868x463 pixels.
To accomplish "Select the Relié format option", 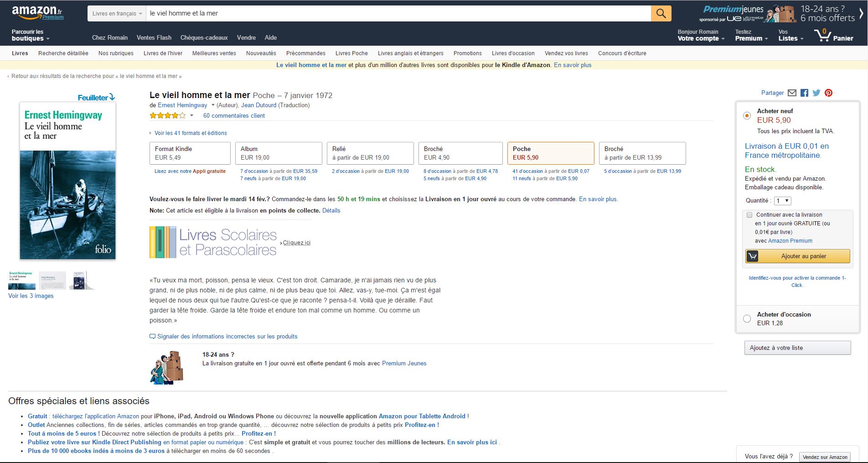I will (x=370, y=153).
